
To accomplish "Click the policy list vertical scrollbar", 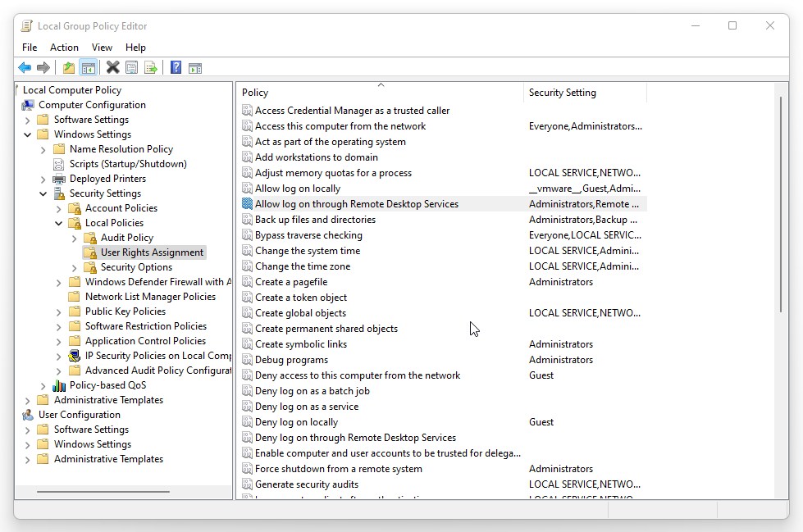I will pos(781,205).
